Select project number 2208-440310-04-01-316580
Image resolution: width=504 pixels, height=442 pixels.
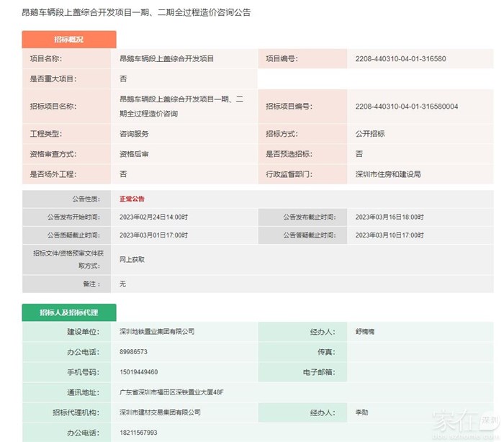[400, 59]
